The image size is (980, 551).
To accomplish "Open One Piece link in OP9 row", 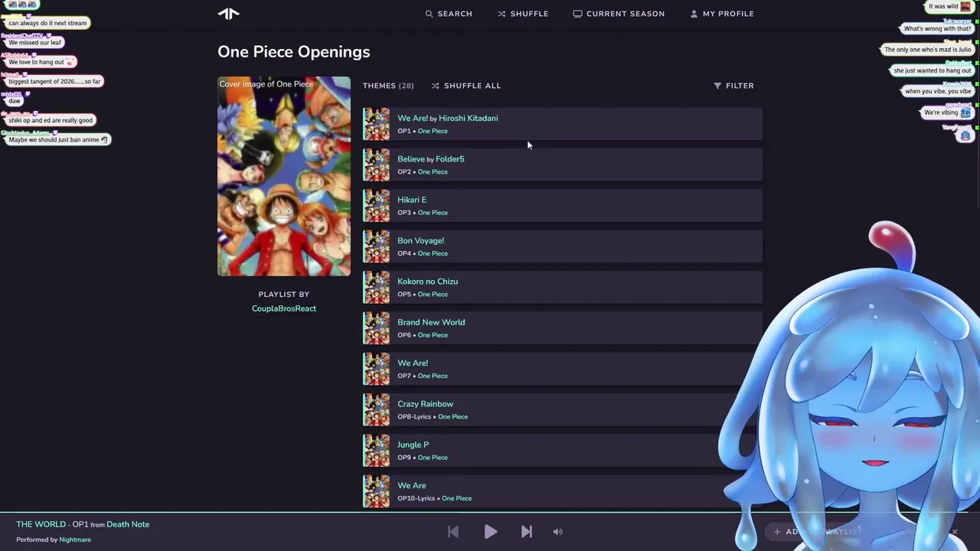I will [x=433, y=458].
